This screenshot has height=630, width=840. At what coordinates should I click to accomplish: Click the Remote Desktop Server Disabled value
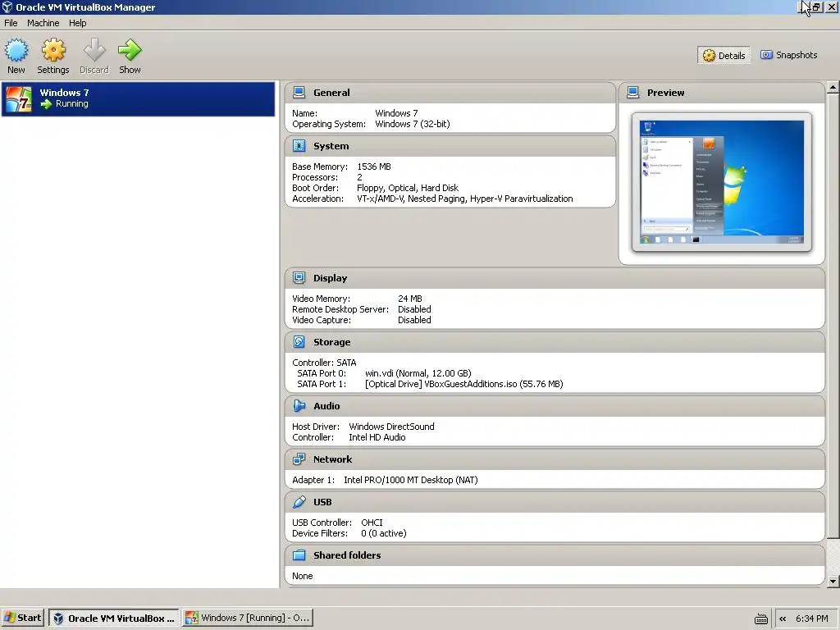coord(414,309)
